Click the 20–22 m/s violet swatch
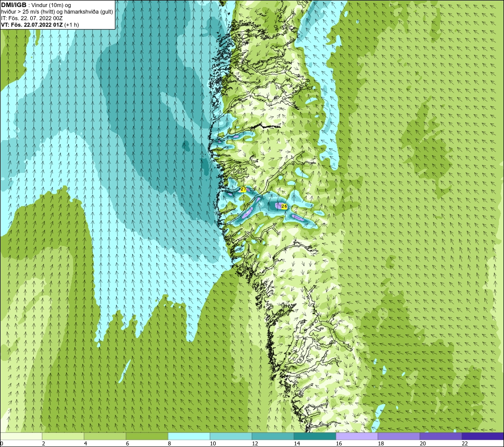The height and width of the screenshot is (447, 504). (440, 436)
